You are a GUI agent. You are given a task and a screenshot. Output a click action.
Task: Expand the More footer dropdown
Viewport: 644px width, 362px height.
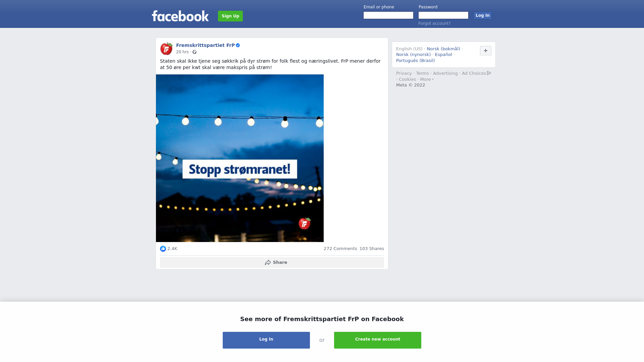pyautogui.click(x=427, y=79)
